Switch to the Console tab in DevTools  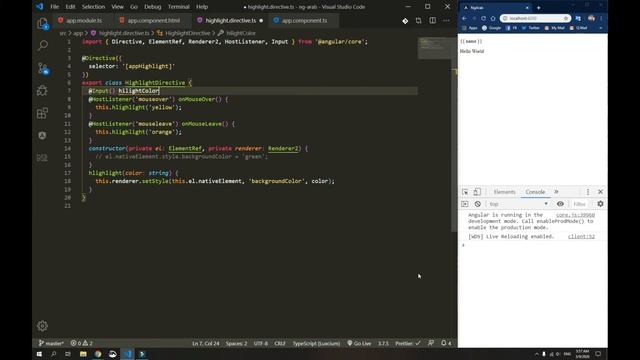pos(535,192)
